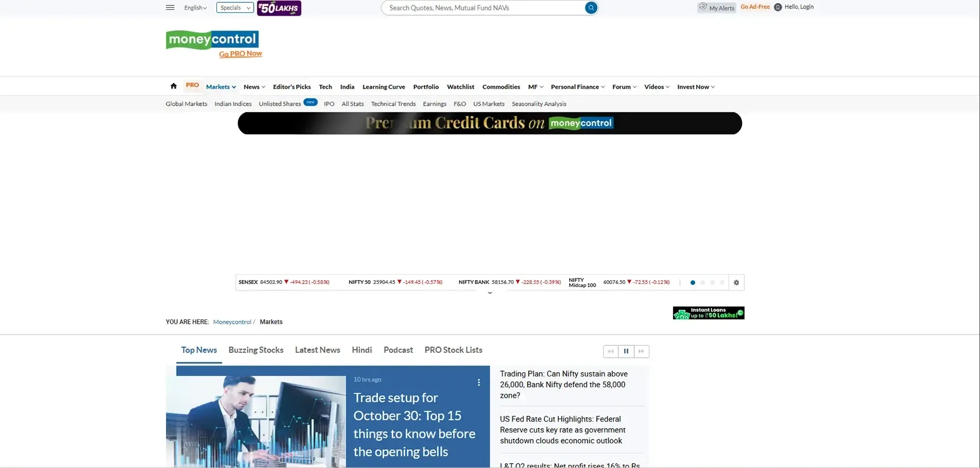980x468 pixels.
Task: Expand the Personal Finance menu
Action: coord(577,87)
